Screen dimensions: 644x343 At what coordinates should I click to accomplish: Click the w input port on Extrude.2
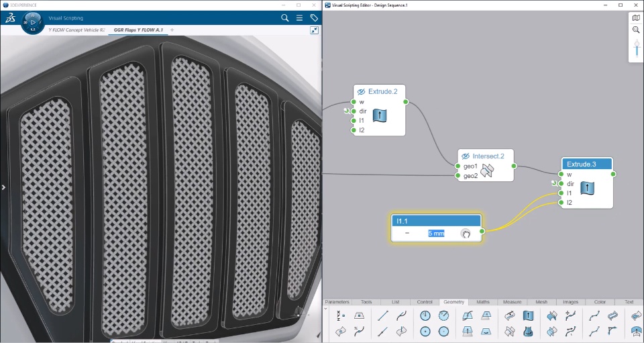(354, 102)
